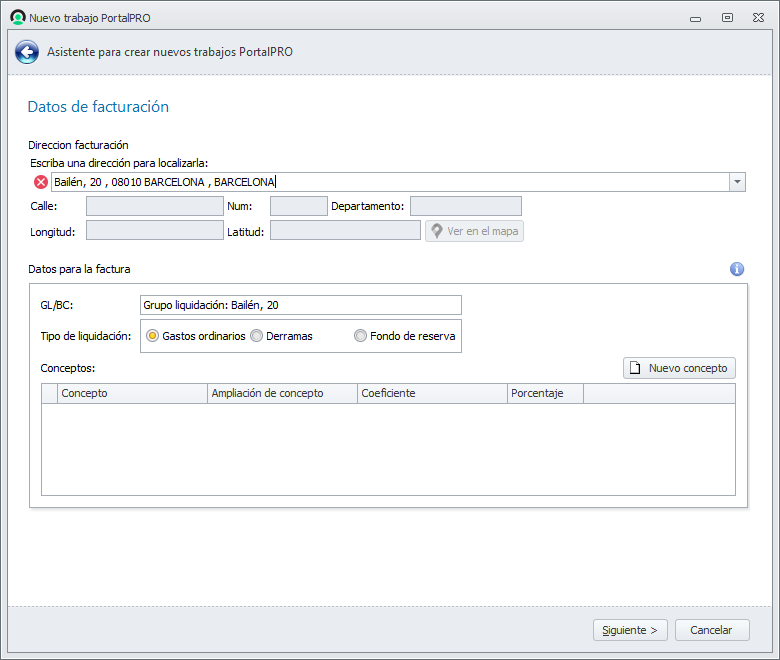Click the Longitud input field
The height and width of the screenshot is (660, 780).
coord(155,230)
